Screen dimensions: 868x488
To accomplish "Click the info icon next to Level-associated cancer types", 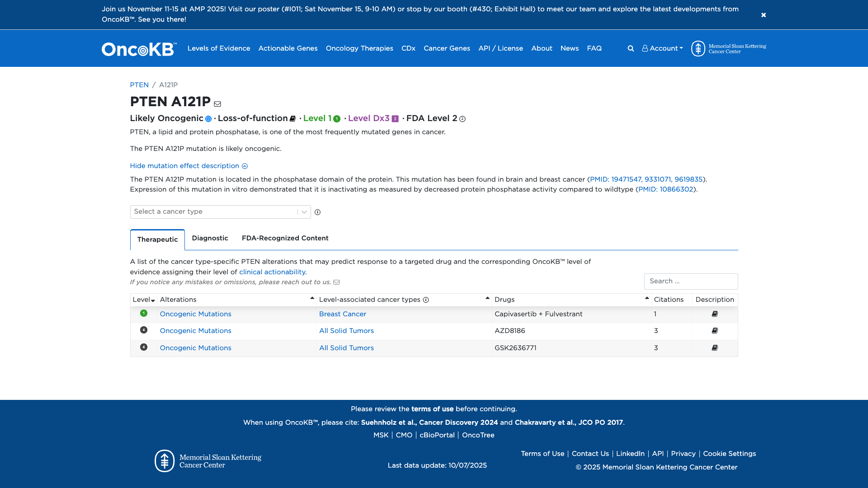I will point(425,300).
